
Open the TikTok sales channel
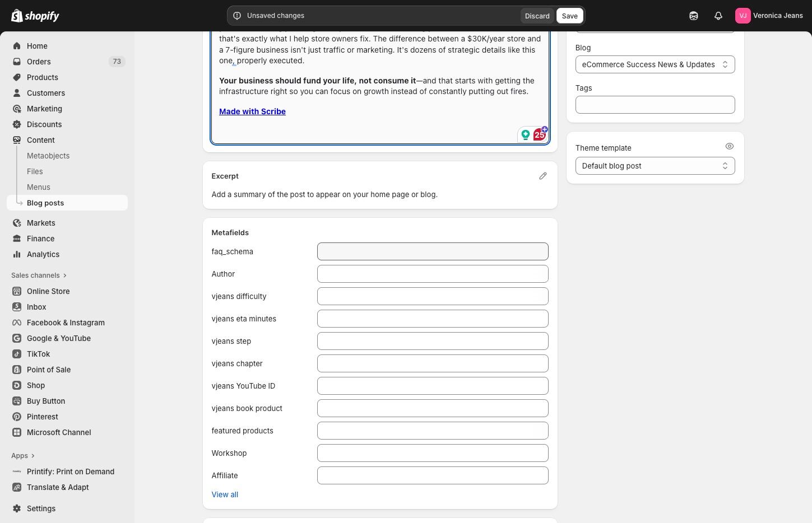click(x=38, y=354)
